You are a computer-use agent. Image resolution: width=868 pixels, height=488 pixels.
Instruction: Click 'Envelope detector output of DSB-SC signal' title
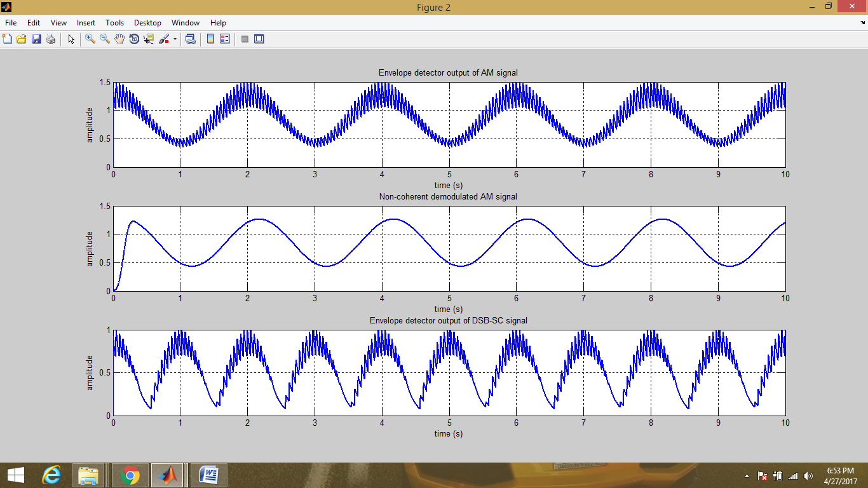point(448,321)
